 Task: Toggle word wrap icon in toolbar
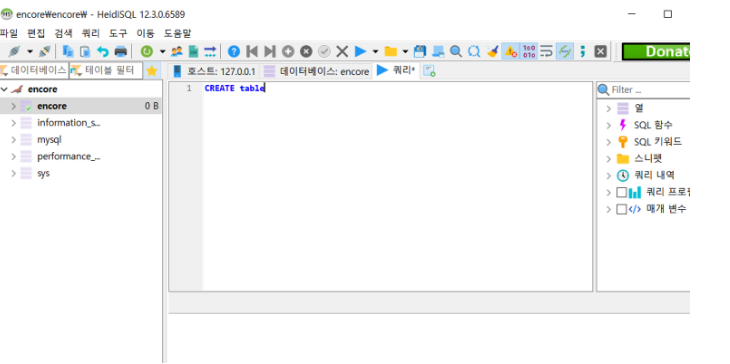tap(546, 51)
